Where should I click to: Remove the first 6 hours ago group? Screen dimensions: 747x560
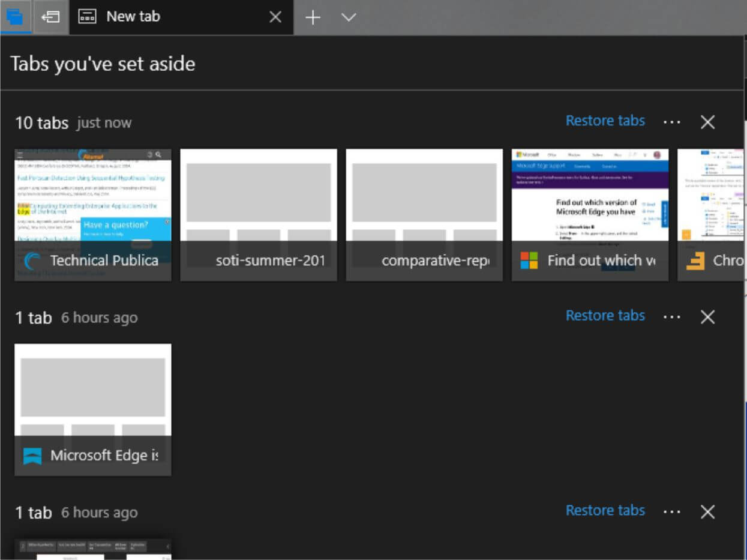(708, 317)
